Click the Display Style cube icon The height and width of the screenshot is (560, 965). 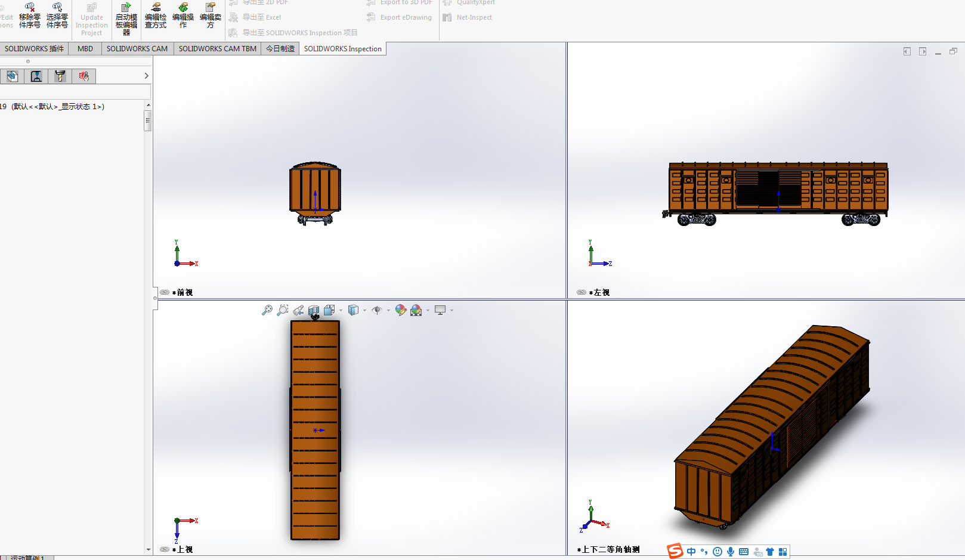(354, 310)
